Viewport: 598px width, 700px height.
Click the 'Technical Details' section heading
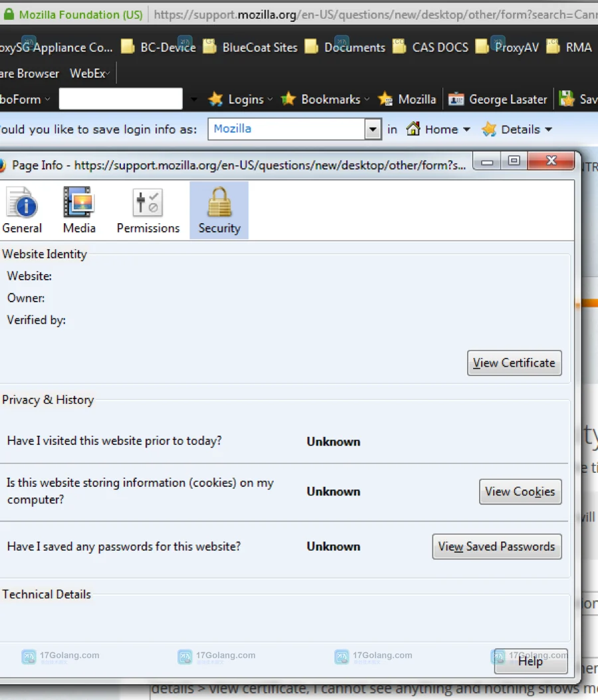(x=47, y=594)
